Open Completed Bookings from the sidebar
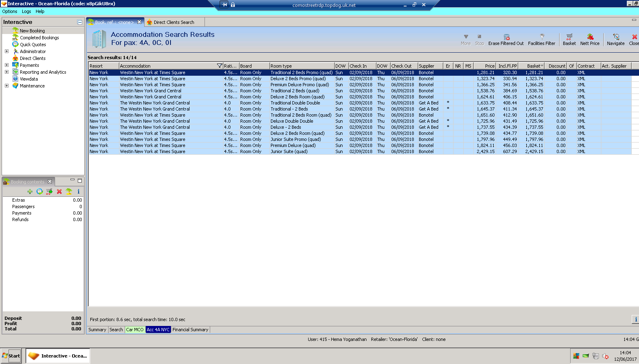The image size is (639, 364). [39, 38]
